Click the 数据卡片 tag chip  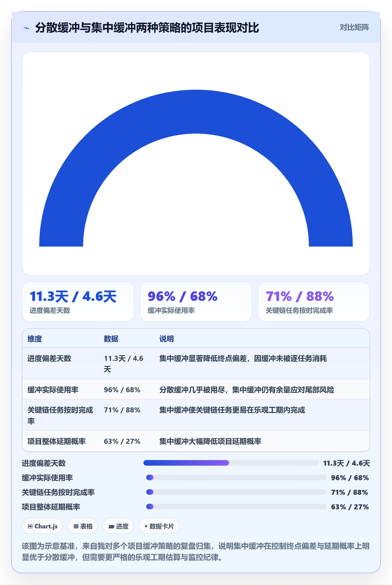point(159,526)
